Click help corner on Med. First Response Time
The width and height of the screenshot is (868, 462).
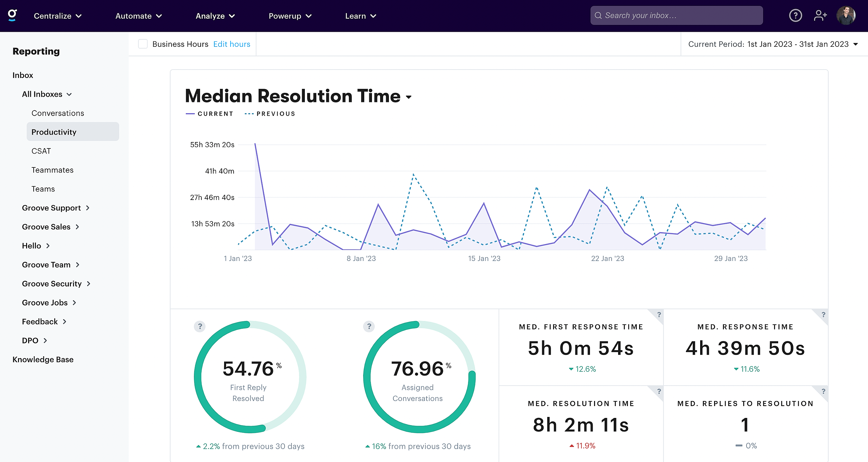pyautogui.click(x=659, y=315)
